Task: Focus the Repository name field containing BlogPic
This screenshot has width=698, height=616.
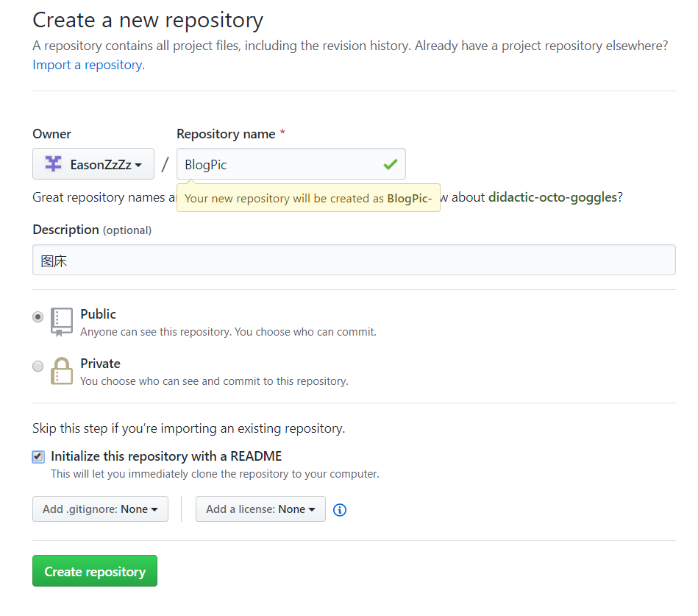Action: (x=291, y=164)
